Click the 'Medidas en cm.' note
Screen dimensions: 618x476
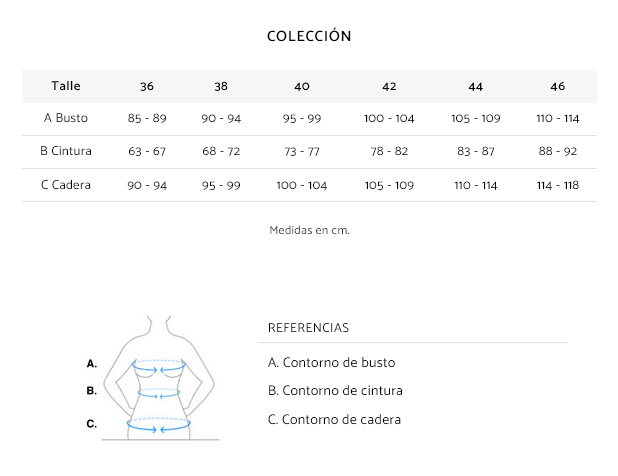click(309, 230)
